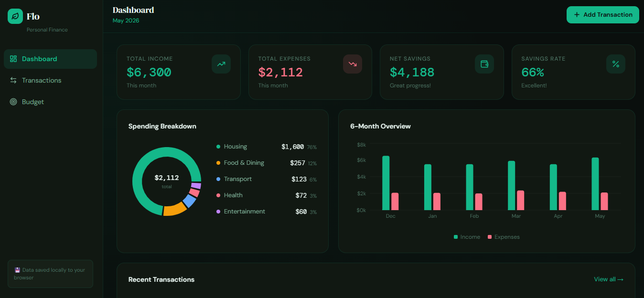The width and height of the screenshot is (644, 298).
Task: Click the February expenses bar
Action: coord(479,202)
